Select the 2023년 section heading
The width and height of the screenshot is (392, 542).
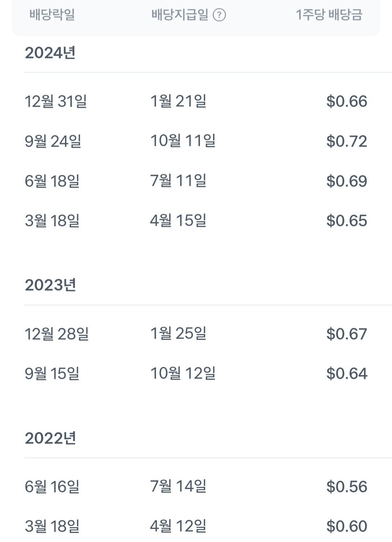point(50,285)
